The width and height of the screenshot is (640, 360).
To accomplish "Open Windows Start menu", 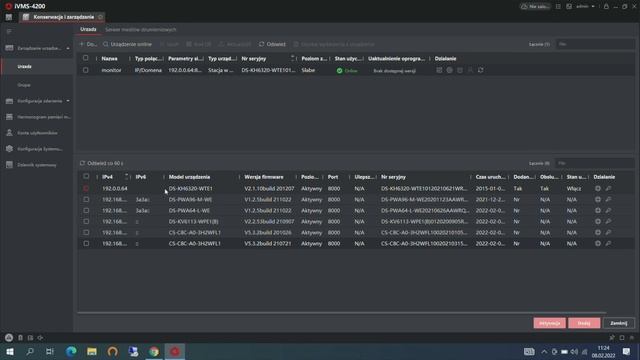I will tap(9, 351).
